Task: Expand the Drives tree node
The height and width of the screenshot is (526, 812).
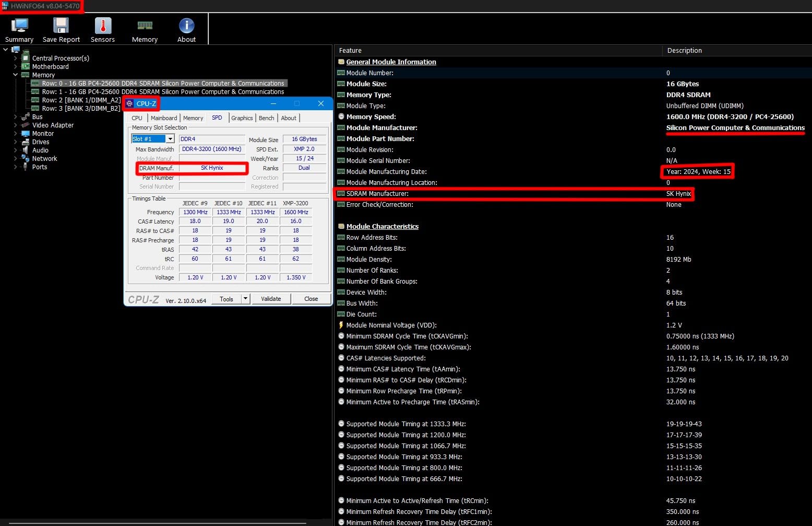Action: coord(15,142)
